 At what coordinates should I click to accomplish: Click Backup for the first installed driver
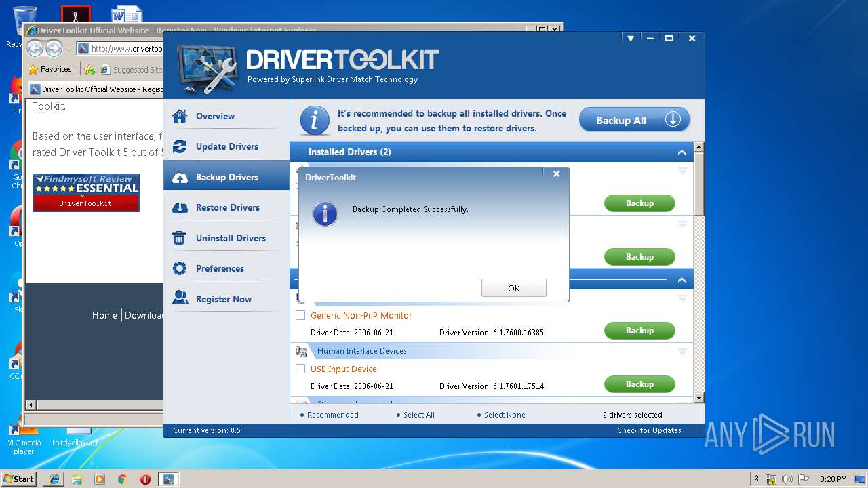pyautogui.click(x=639, y=203)
